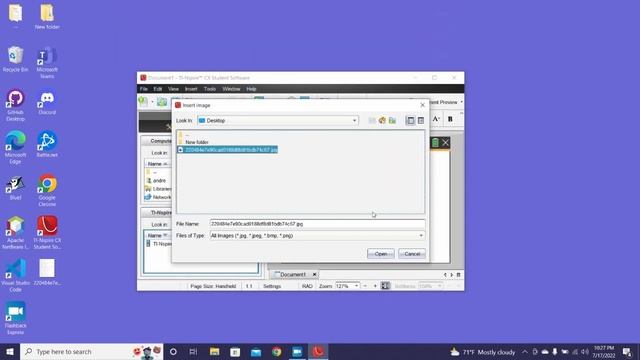Create new folder via dialog toolbar icon

392,120
